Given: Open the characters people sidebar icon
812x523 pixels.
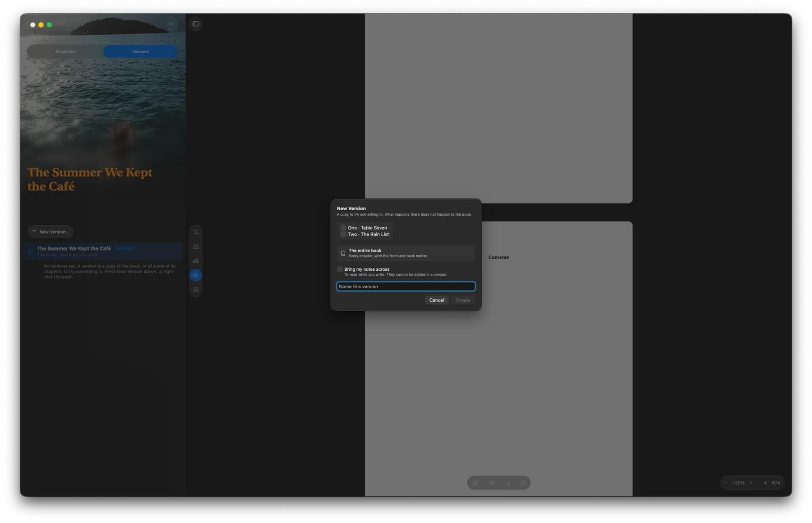Looking at the screenshot, I should [196, 246].
